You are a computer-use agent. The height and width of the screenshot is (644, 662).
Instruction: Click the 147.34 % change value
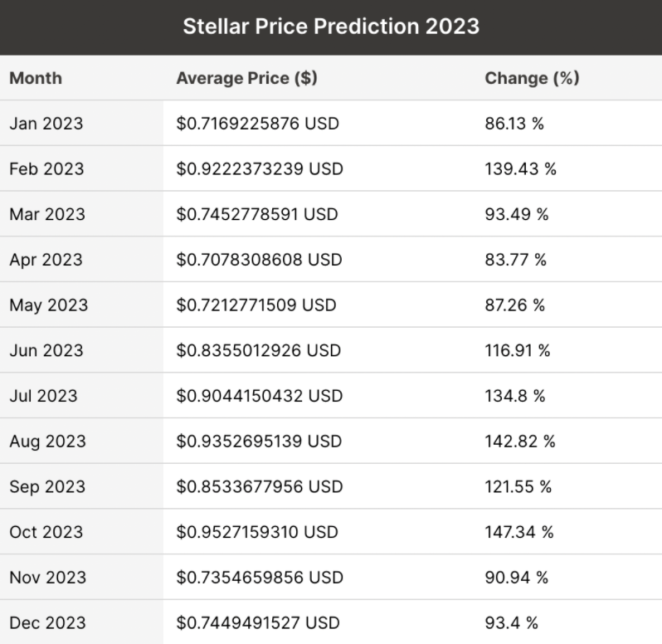(x=519, y=532)
